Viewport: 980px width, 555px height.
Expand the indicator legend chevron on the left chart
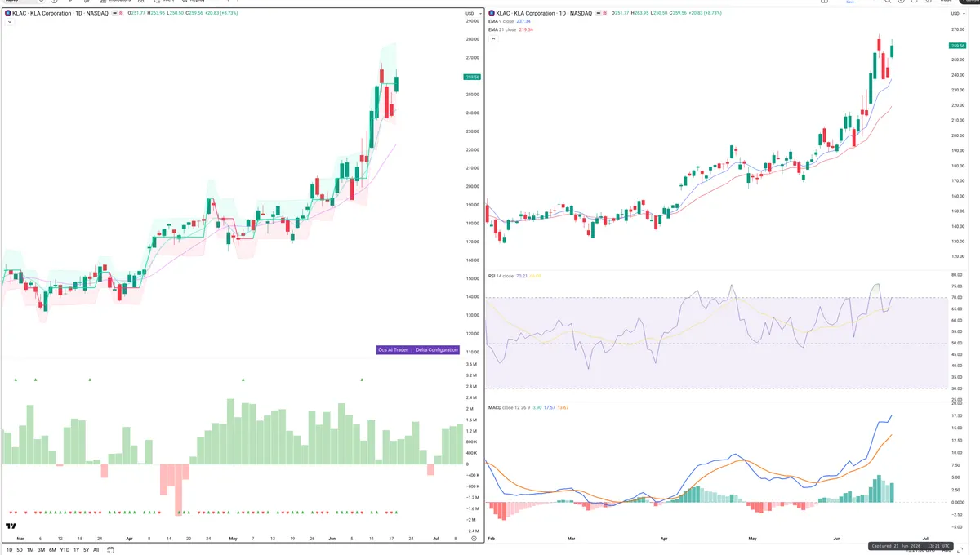[9, 22]
